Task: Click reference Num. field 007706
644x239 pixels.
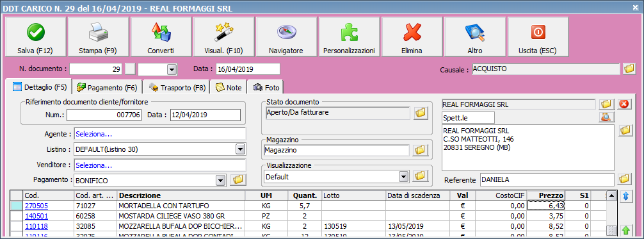Action: [x=104, y=115]
